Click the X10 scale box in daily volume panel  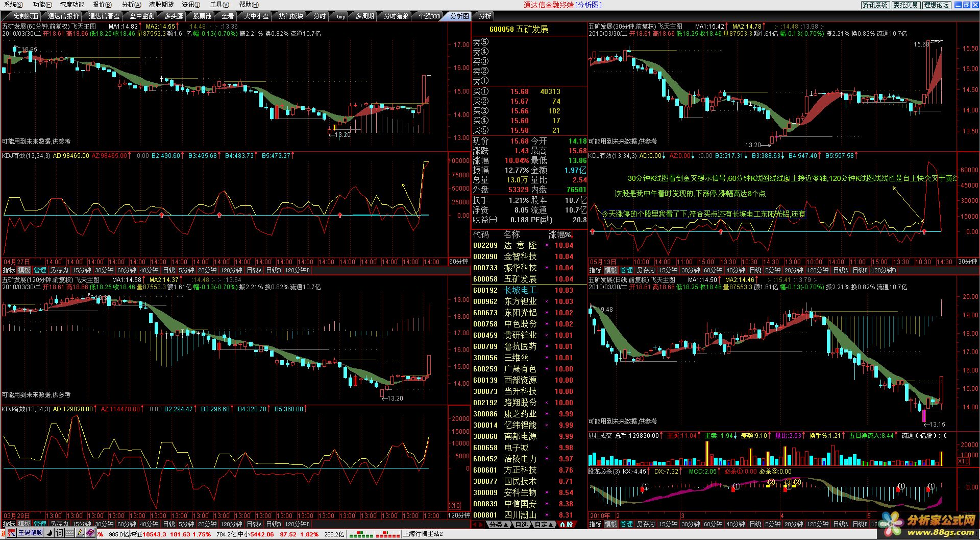(963, 461)
